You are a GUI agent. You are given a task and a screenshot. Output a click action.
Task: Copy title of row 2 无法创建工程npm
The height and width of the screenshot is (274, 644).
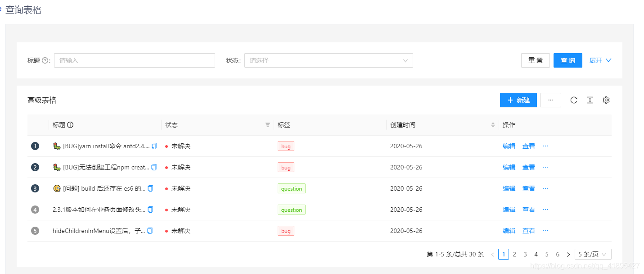[154, 167]
